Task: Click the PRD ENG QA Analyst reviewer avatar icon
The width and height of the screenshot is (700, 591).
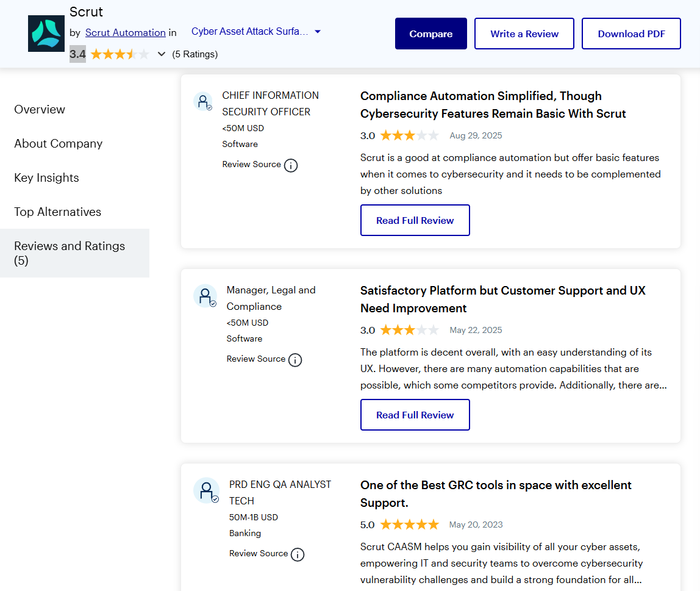Action: coord(206,490)
